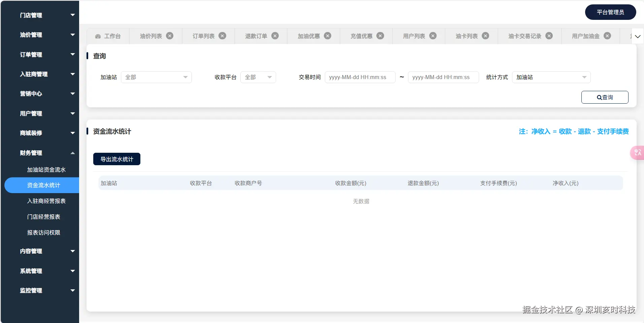Close the 订单列表 tab
This screenshot has width=644, height=323.
[223, 36]
